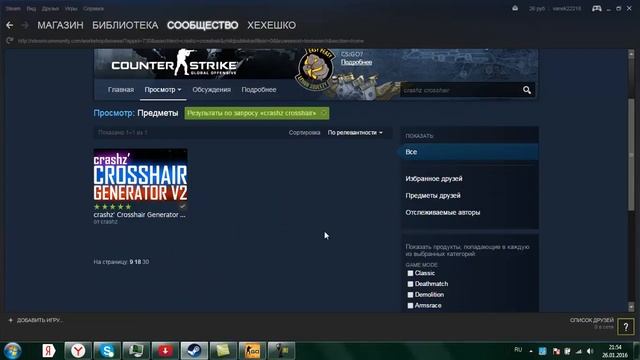Open the Подробнее workshop tab
Viewport: 640px width, 360px height.
pos(259,90)
